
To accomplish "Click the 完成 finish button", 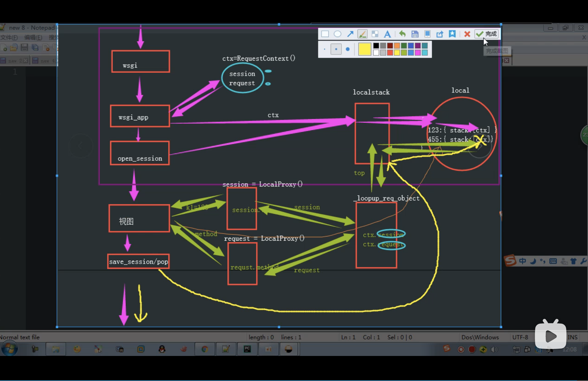I will coord(487,34).
